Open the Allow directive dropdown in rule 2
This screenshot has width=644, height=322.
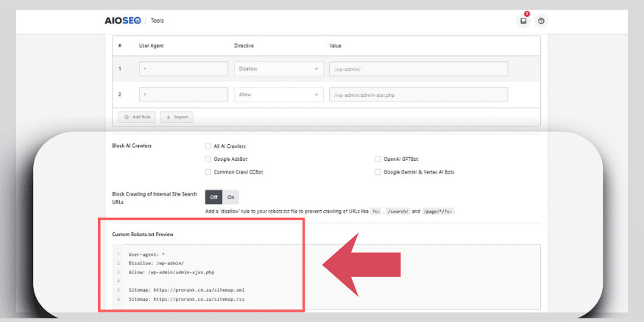(x=279, y=95)
